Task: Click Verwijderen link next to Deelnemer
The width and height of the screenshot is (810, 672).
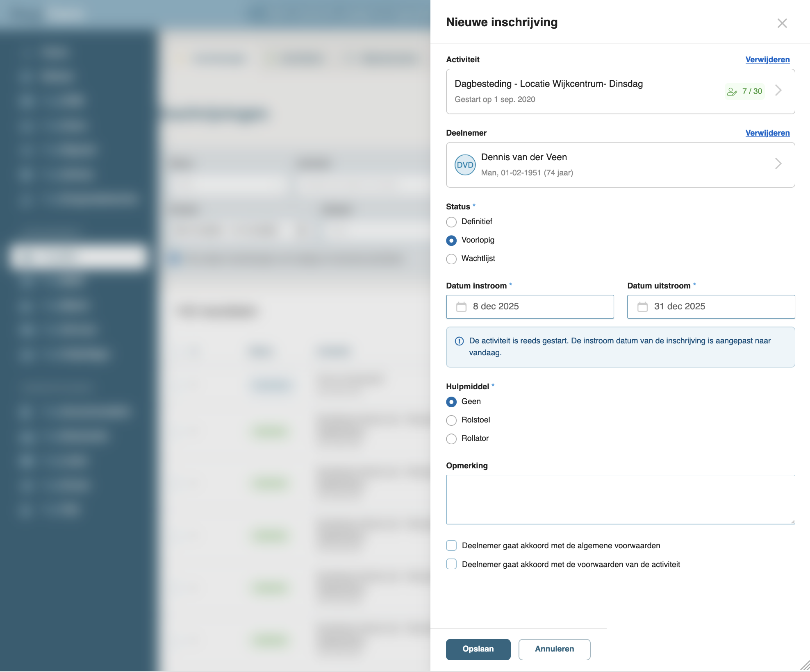Action: (767, 133)
